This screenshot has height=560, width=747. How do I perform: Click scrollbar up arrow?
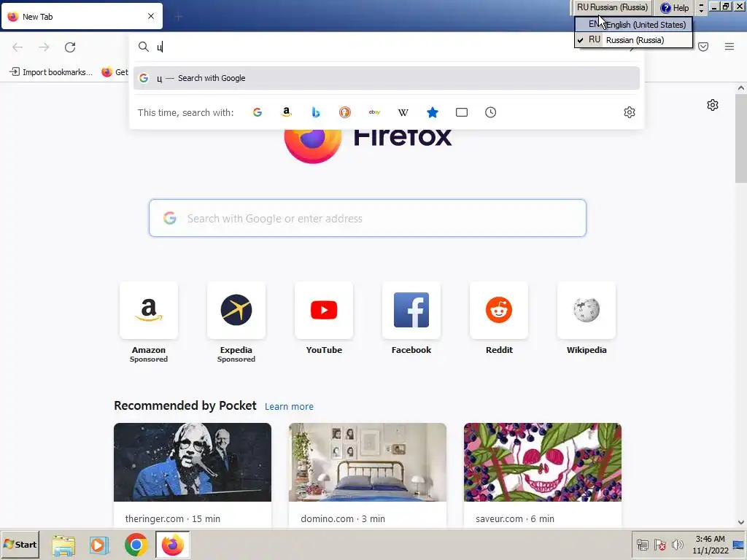pos(741,87)
